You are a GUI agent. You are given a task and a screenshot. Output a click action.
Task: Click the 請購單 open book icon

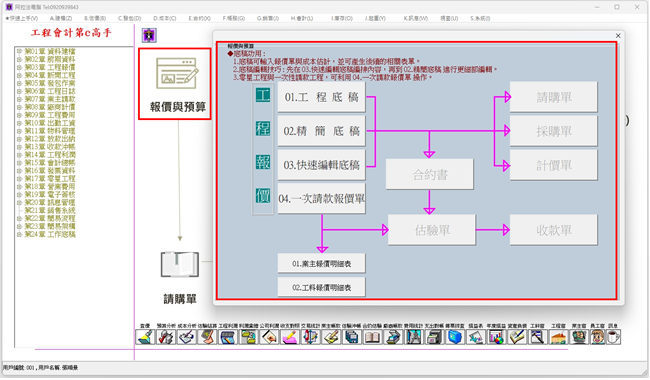click(x=180, y=264)
